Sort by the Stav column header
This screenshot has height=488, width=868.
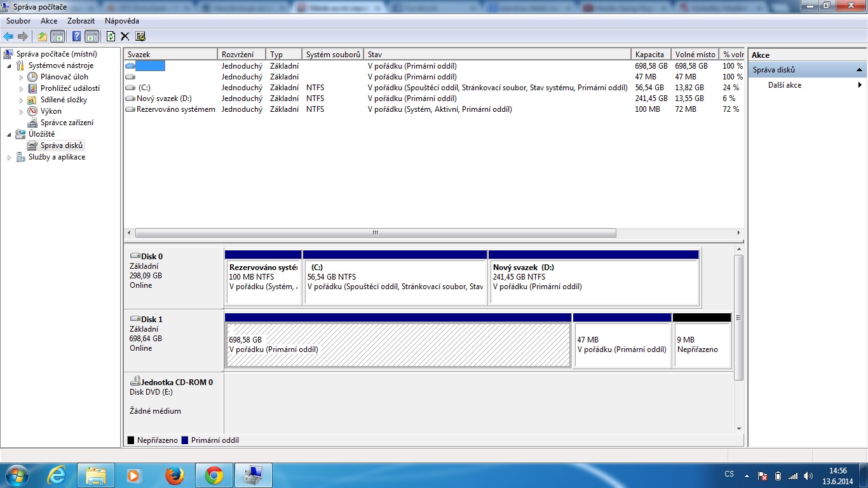[x=498, y=55]
